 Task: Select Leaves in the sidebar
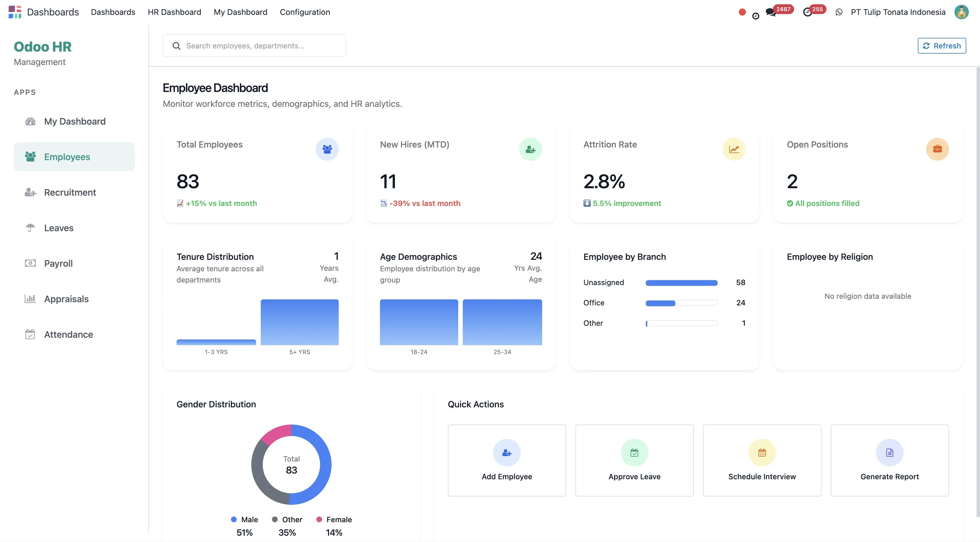coord(74,227)
